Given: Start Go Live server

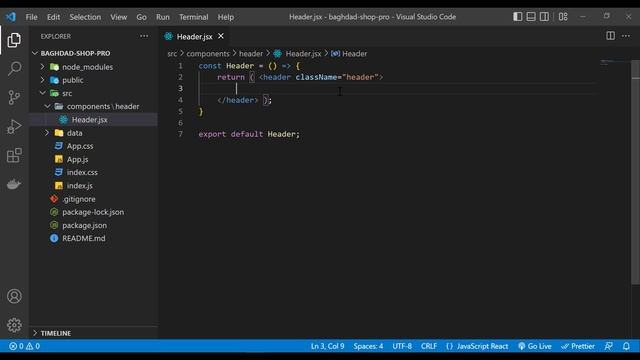Looking at the screenshot, I should [534, 346].
